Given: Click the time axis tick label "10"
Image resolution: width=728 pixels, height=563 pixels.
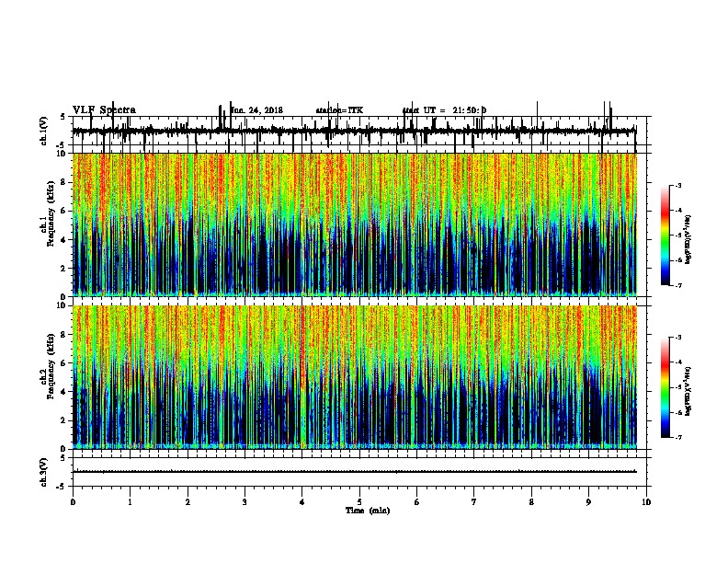Looking at the screenshot, I should pos(646,502).
